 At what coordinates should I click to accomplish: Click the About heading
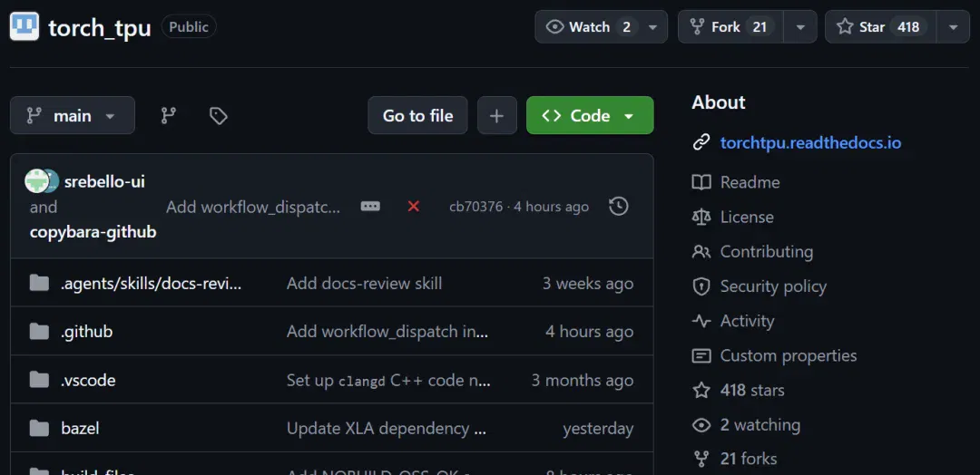coord(719,102)
